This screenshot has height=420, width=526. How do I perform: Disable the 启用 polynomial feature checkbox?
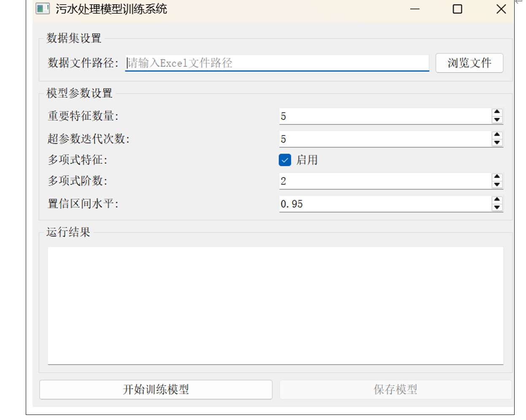285,160
